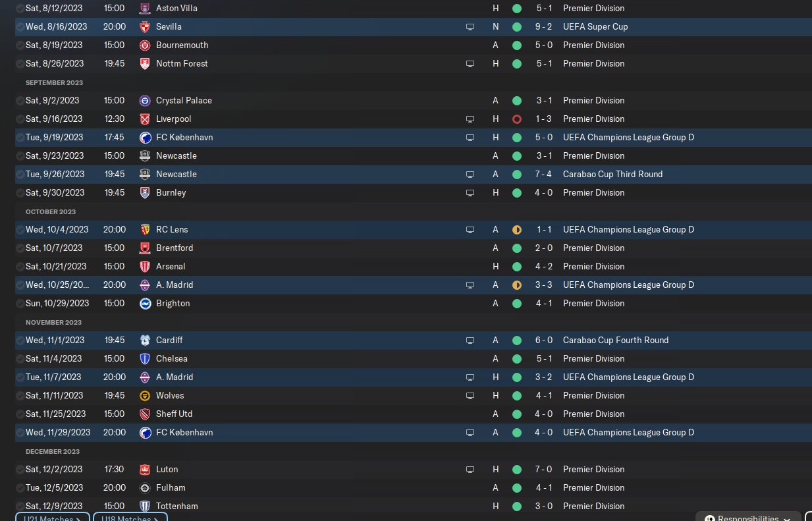Viewport: 812px width, 521px height.
Task: Click the TV broadcast icon on Sevilla row
Action: tap(470, 27)
